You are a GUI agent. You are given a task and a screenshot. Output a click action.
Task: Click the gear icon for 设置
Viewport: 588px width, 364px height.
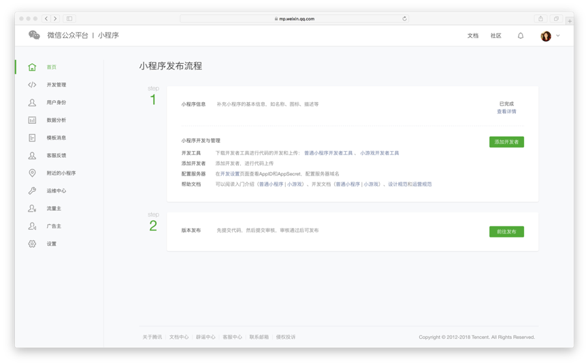(32, 244)
